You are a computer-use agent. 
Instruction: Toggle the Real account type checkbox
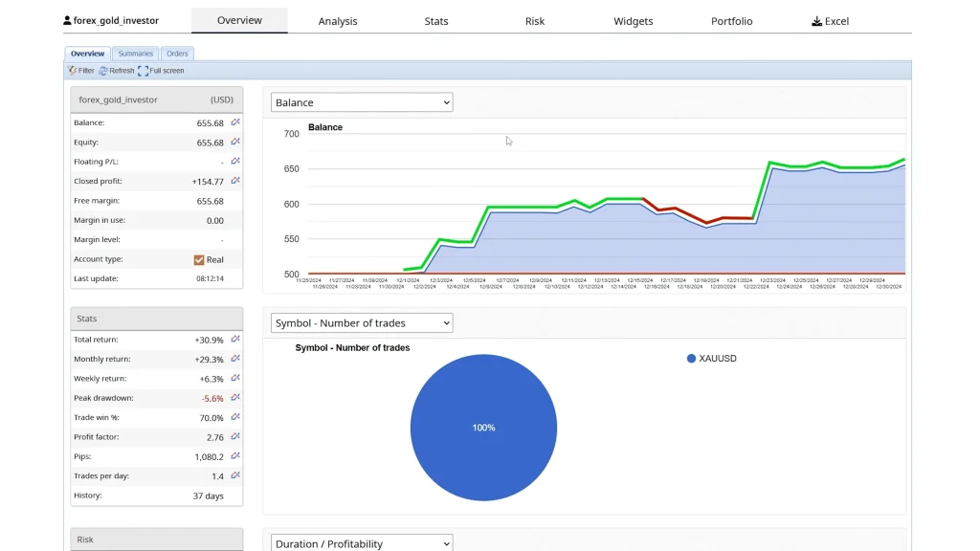coord(199,259)
